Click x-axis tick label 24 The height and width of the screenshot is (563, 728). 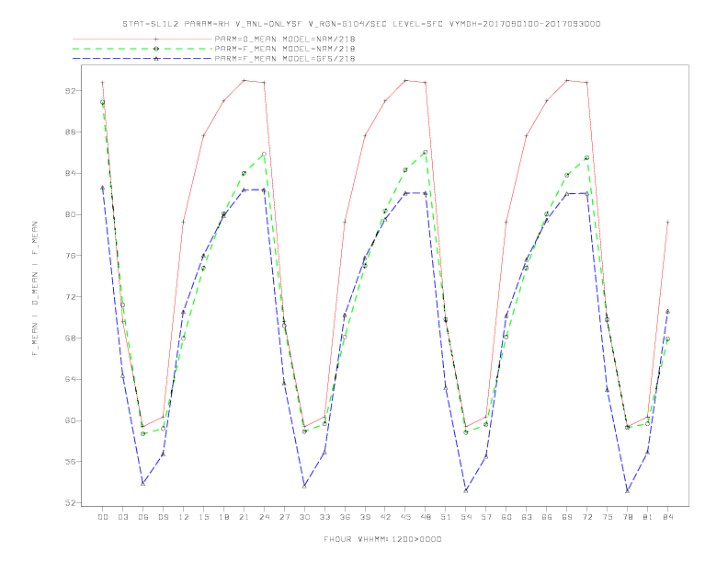coord(264,517)
